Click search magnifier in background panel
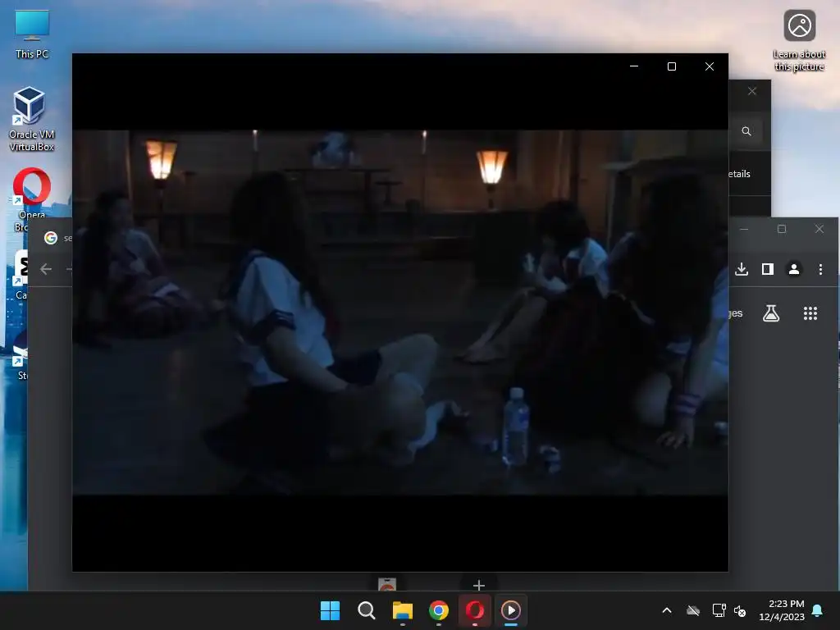The width and height of the screenshot is (840, 630). pos(746,131)
